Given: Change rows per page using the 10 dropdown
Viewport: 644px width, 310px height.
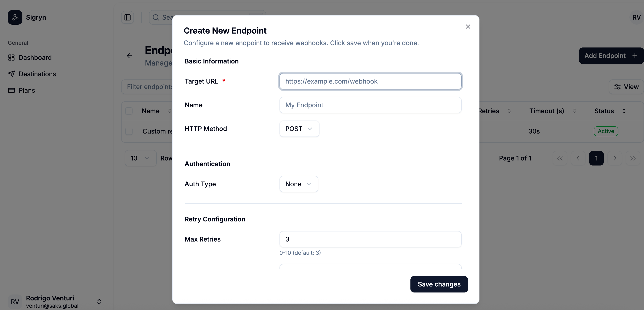Looking at the screenshot, I should point(140,158).
